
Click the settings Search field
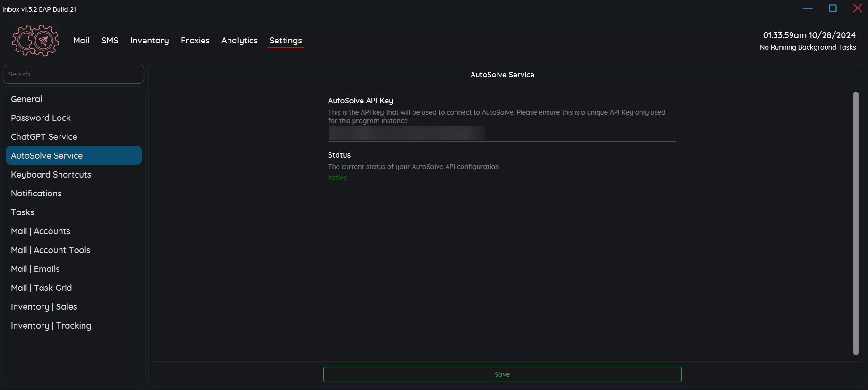coord(74,74)
